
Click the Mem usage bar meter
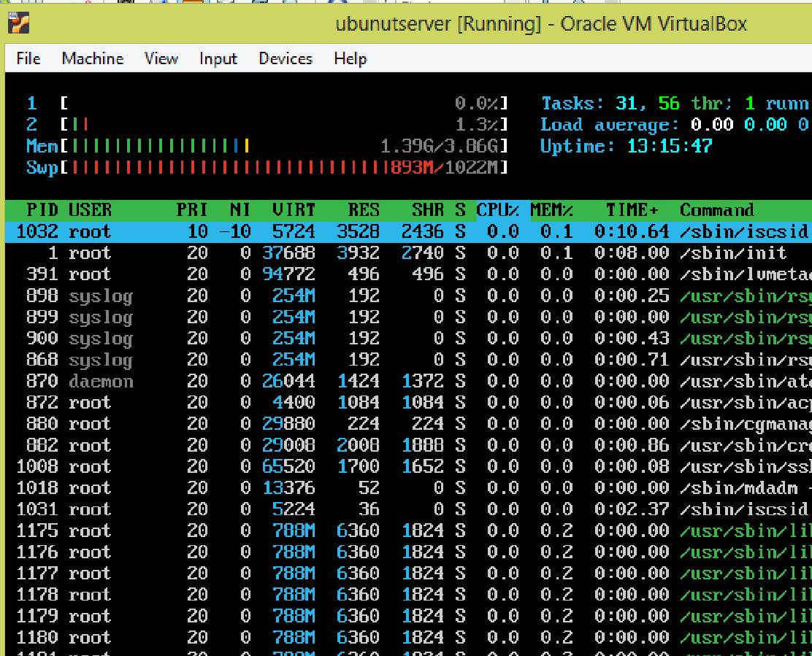click(267, 146)
